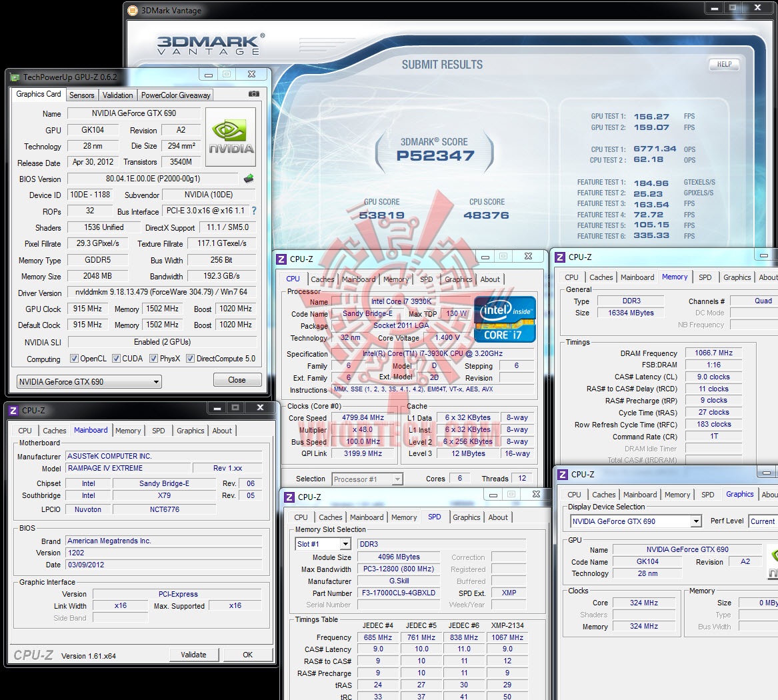
Task: Click the Max Bandwidth PC3-12800 (800 MHz) value
Action: pos(399,569)
